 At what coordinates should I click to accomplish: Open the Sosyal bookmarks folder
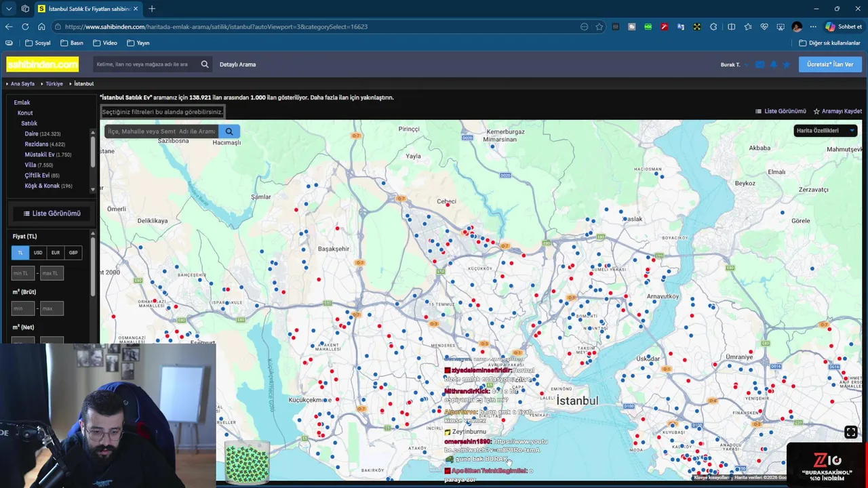[38, 43]
